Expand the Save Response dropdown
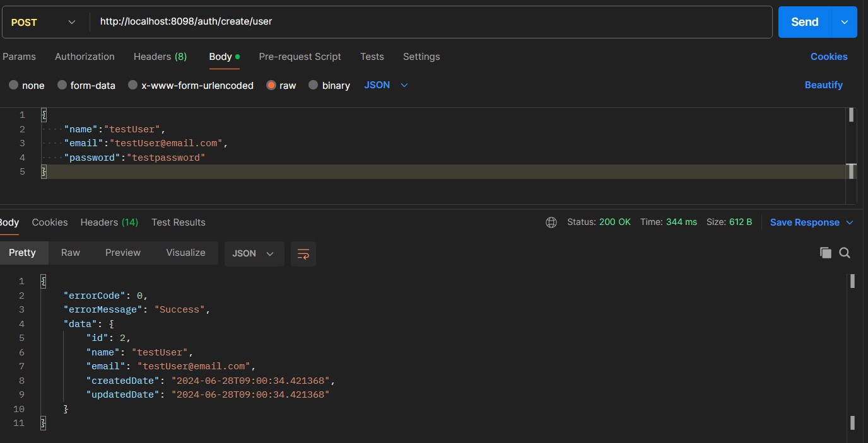Screen dimensions: 868x443 tap(849, 222)
